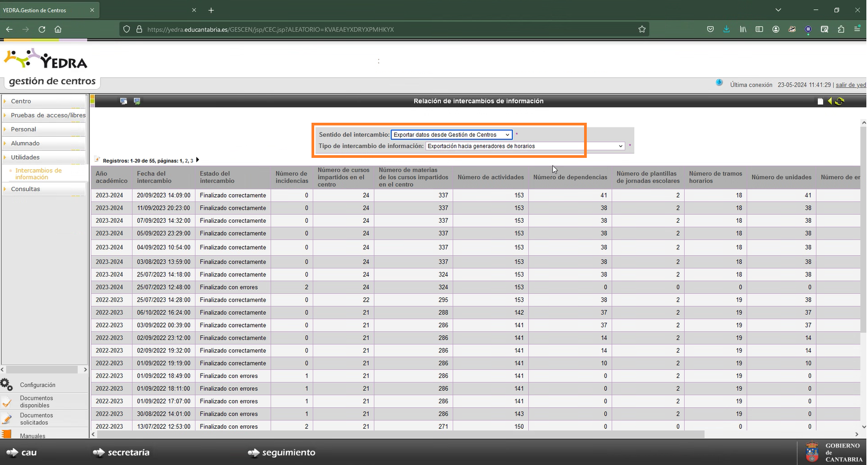Click the Número de tramos horarios header
This screenshot has height=465, width=868.
(x=715, y=177)
